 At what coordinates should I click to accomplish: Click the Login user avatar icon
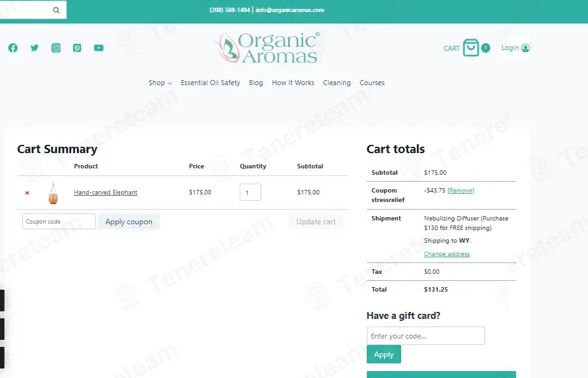point(526,48)
